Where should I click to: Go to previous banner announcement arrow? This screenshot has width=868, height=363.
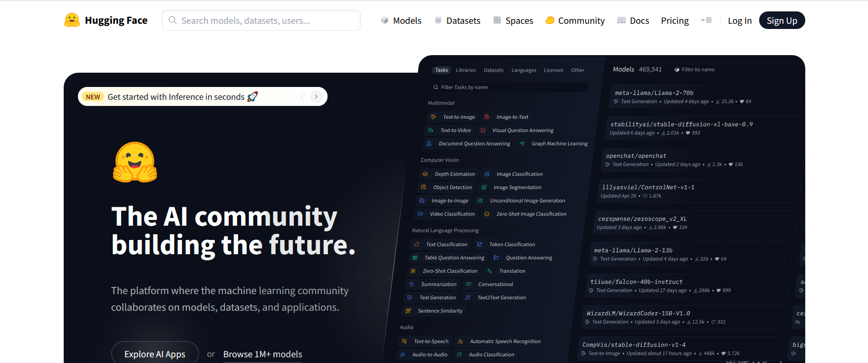pyautogui.click(x=302, y=96)
